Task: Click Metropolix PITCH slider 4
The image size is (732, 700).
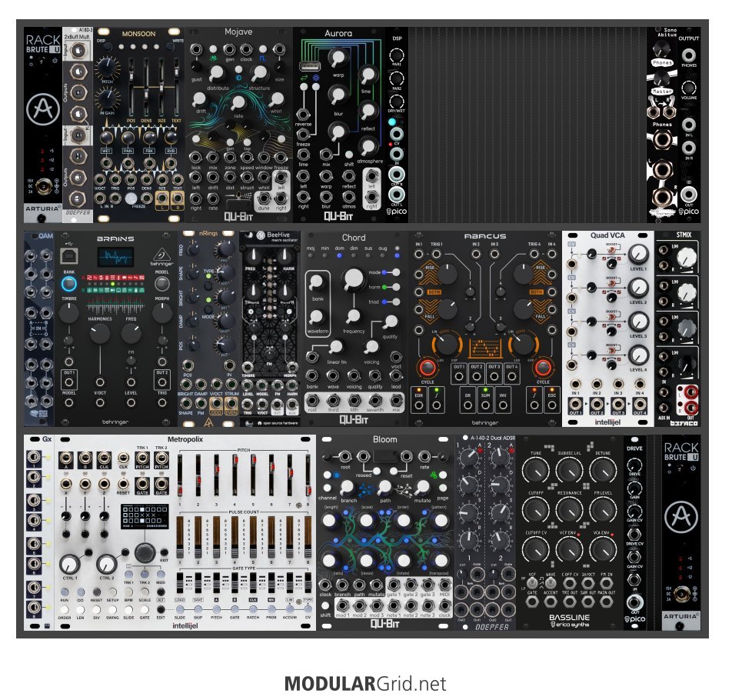Action: pyautogui.click(x=235, y=477)
